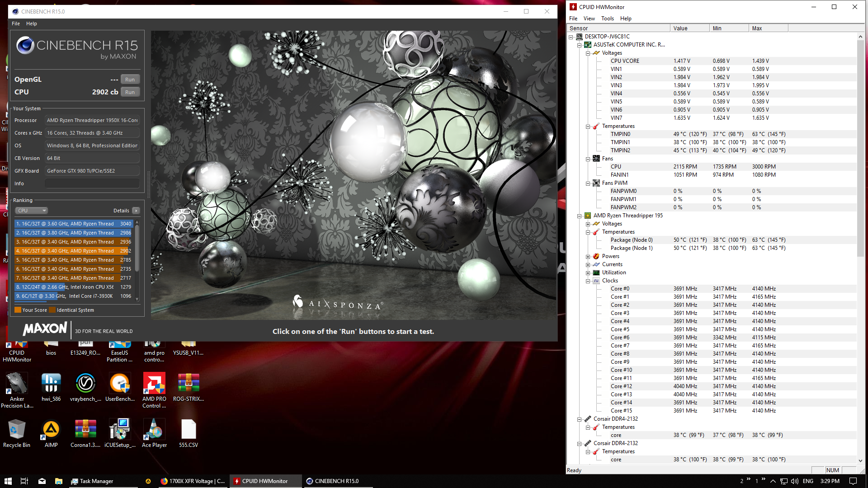Open the volume control in system tray
Image resolution: width=868 pixels, height=488 pixels.
pos(794,481)
